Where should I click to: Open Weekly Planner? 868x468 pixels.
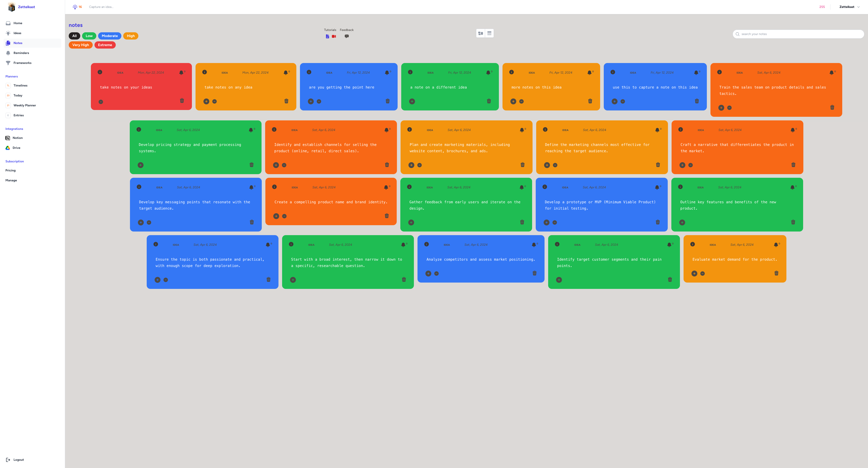click(x=32, y=105)
